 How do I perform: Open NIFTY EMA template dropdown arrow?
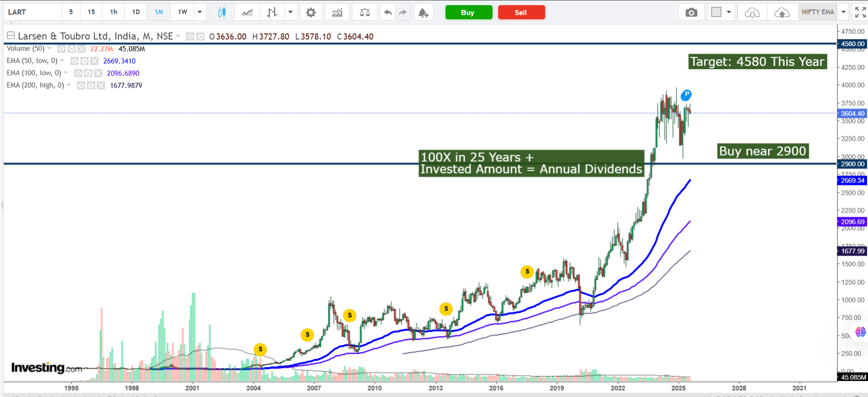pyautogui.click(x=844, y=12)
